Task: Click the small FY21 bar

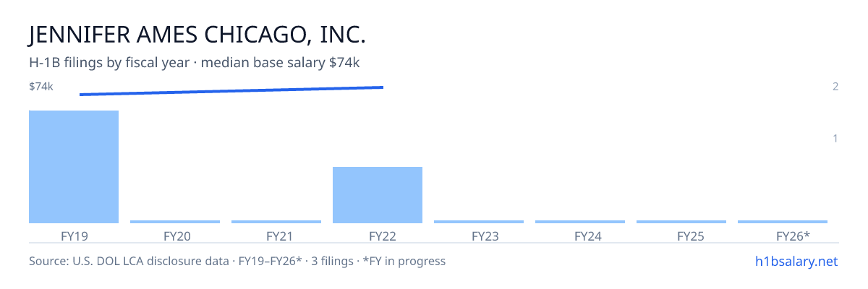Action: pos(276,222)
